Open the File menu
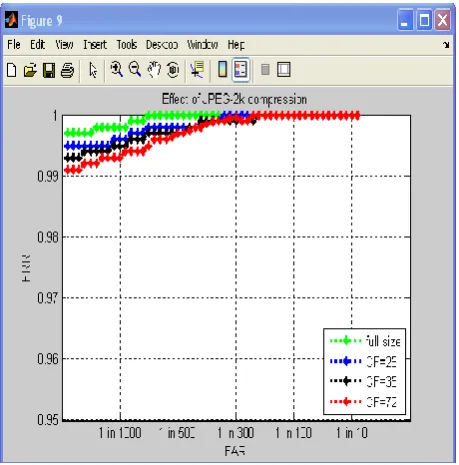This screenshot has width=459, height=465. pos(14,44)
